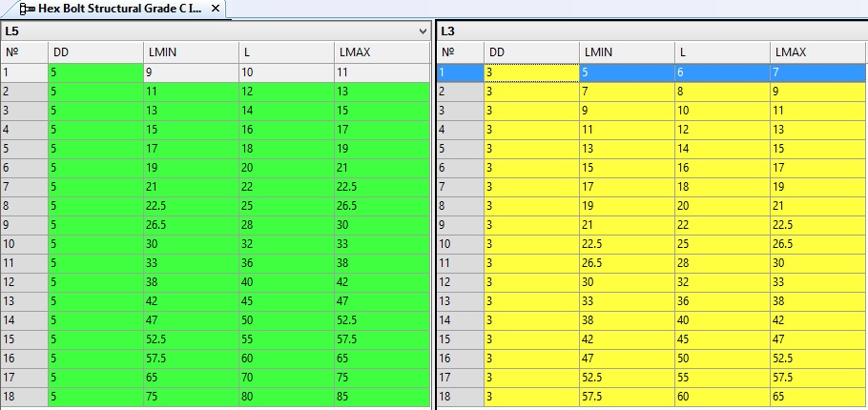This screenshot has width=868, height=410.
Task: Click the № column header in L5 table
Action: [x=24, y=51]
